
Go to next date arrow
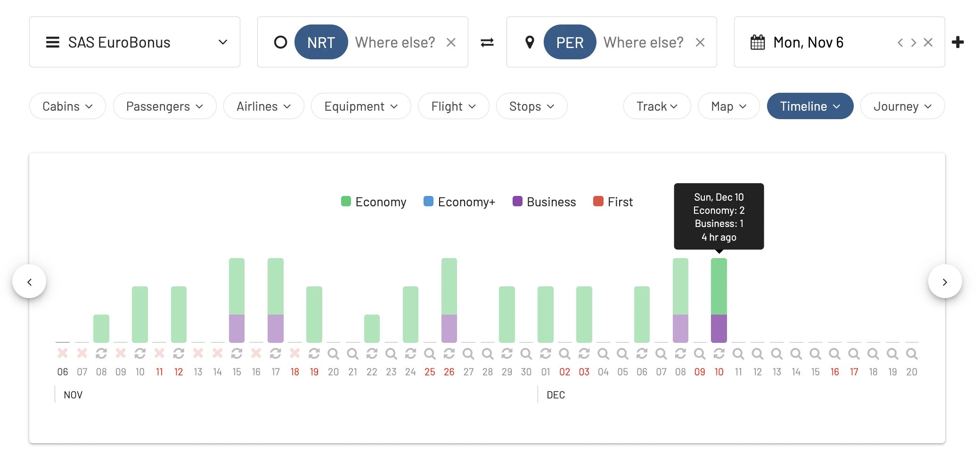coord(914,42)
